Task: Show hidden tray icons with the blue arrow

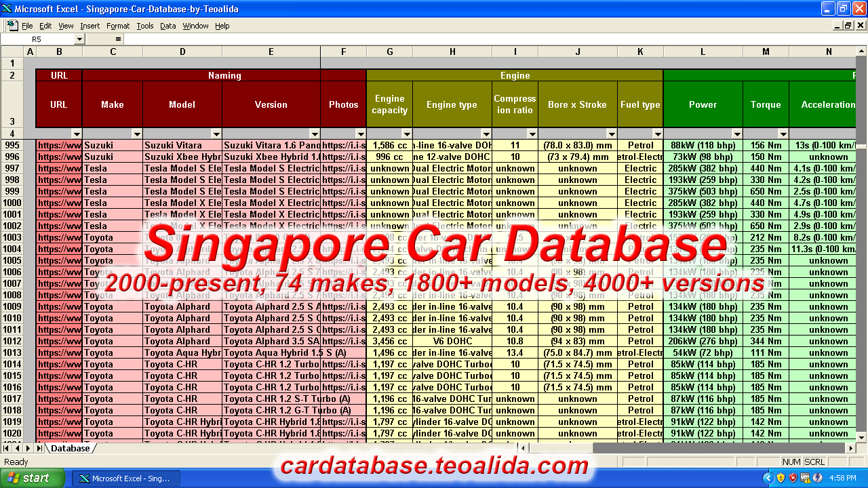Action: pyautogui.click(x=768, y=478)
